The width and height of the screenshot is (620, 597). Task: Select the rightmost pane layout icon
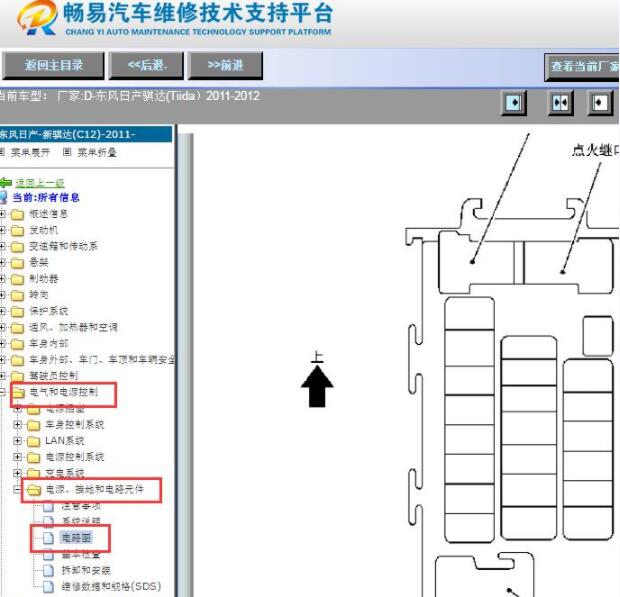(600, 103)
